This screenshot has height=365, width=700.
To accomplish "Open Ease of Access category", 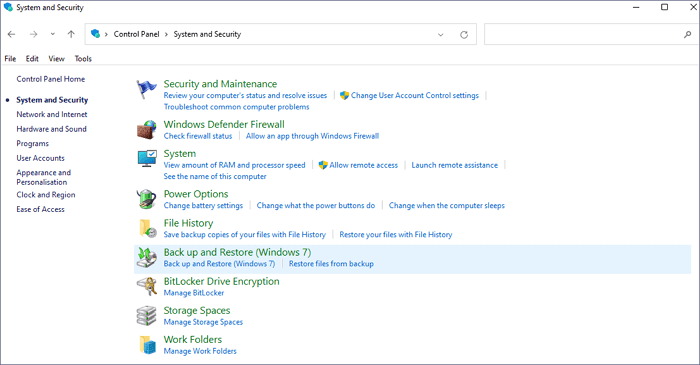I will tap(41, 209).
